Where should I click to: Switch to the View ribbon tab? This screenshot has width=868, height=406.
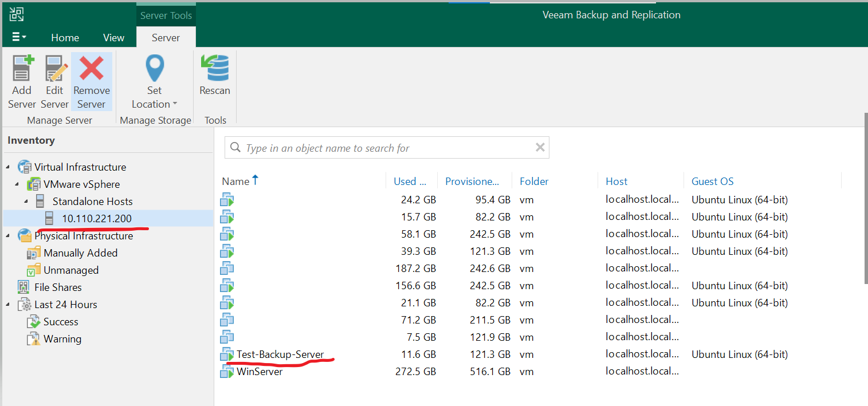(x=113, y=37)
